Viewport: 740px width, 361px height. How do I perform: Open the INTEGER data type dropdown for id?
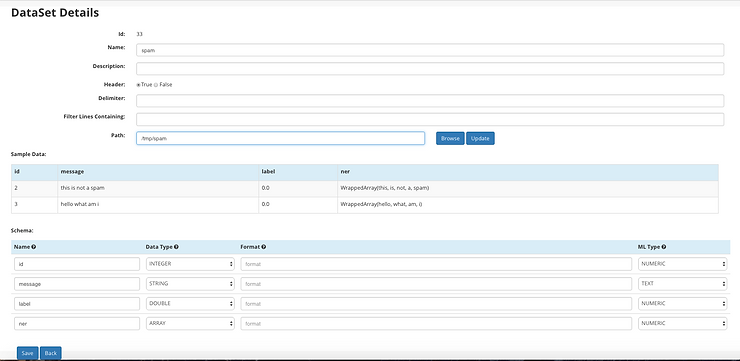click(190, 264)
